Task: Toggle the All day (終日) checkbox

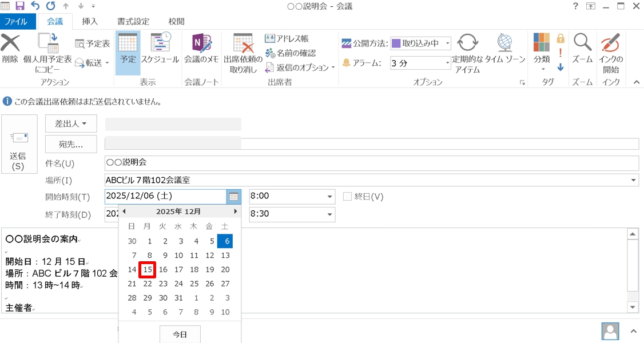Action: coord(347,197)
